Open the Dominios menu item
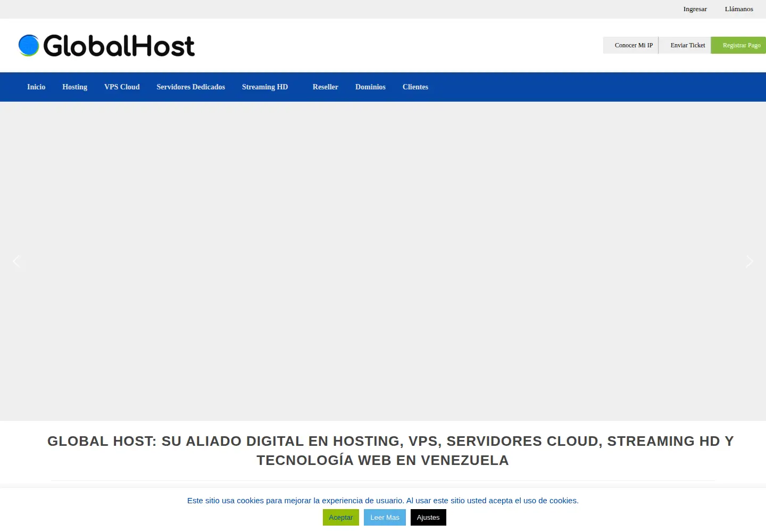The height and width of the screenshot is (532, 766). (370, 87)
